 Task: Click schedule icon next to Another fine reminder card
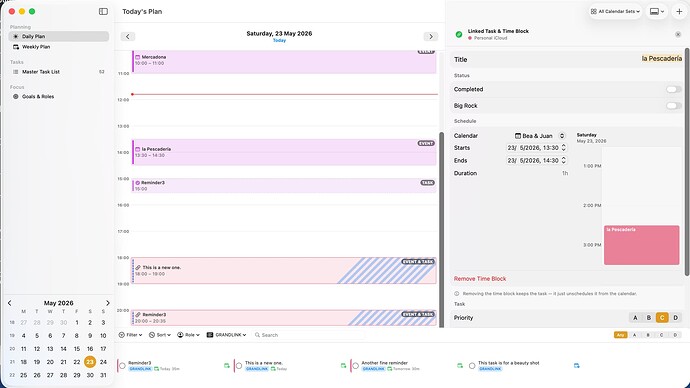[459, 366]
